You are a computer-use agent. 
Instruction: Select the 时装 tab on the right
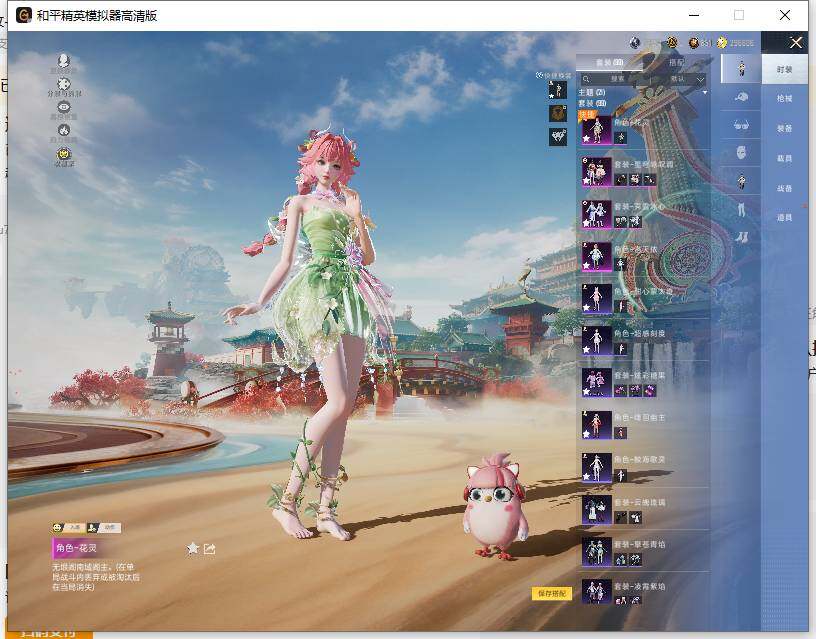pyautogui.click(x=785, y=69)
